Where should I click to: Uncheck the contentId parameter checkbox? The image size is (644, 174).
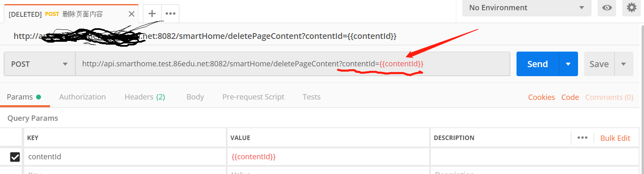click(15, 157)
